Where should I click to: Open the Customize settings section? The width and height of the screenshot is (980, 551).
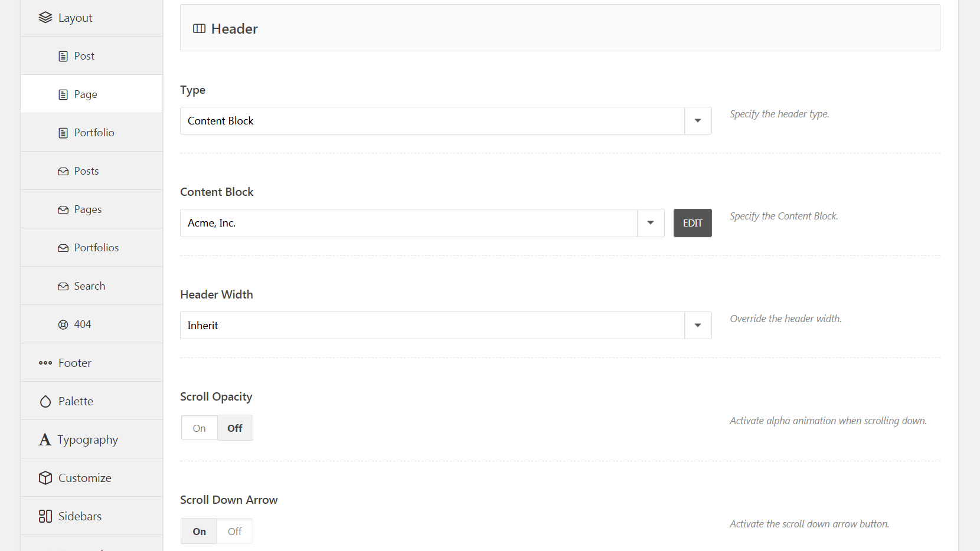(92, 478)
